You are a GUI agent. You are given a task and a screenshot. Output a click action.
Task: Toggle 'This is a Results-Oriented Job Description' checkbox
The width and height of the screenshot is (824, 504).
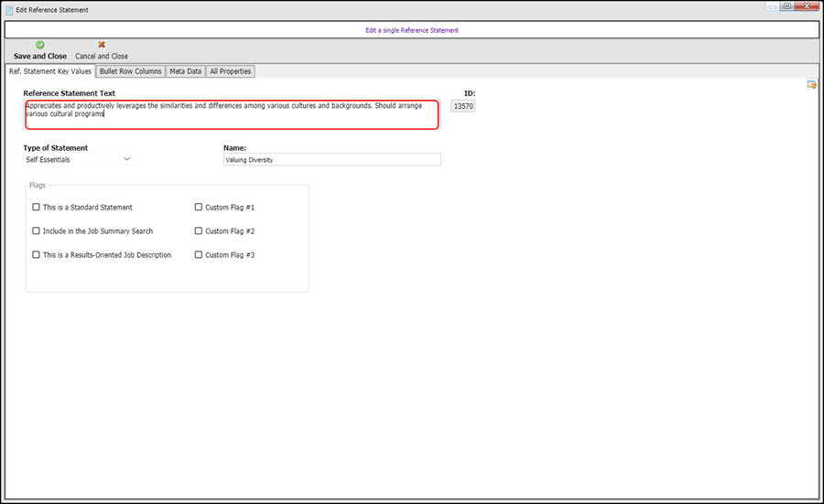36,255
